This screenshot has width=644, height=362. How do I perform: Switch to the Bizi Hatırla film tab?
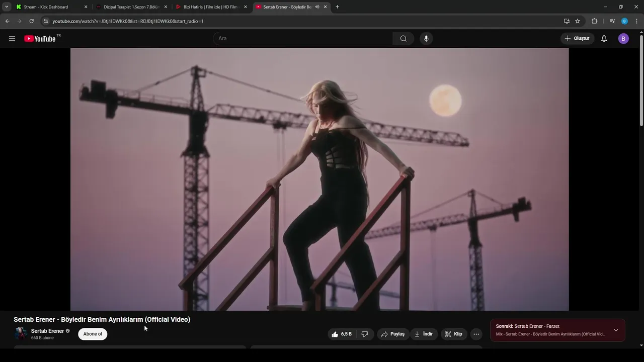(210, 7)
